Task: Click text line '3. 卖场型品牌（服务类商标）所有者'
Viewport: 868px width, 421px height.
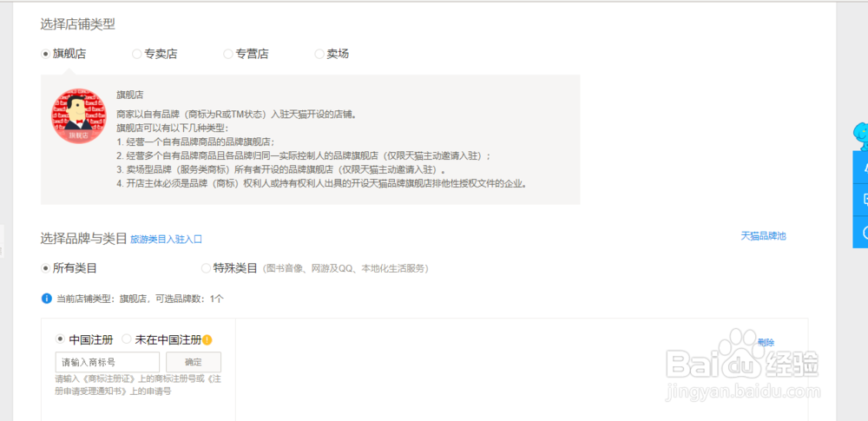Action: 281,169
